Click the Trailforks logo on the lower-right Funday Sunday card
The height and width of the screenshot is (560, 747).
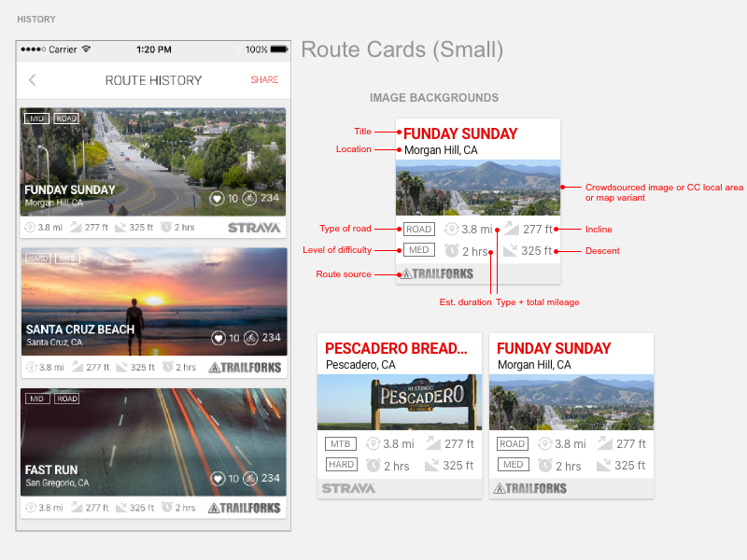click(530, 488)
